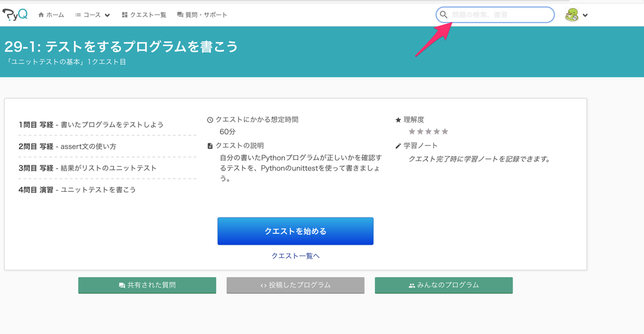Click the クエスト完了時に学習ノートを記録できます note text

point(480,159)
